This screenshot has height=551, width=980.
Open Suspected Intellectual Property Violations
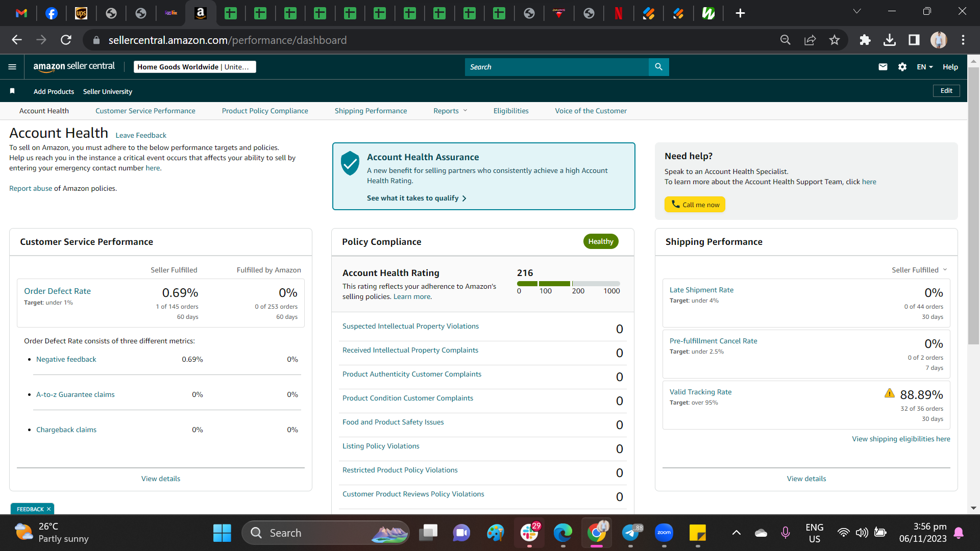tap(410, 326)
